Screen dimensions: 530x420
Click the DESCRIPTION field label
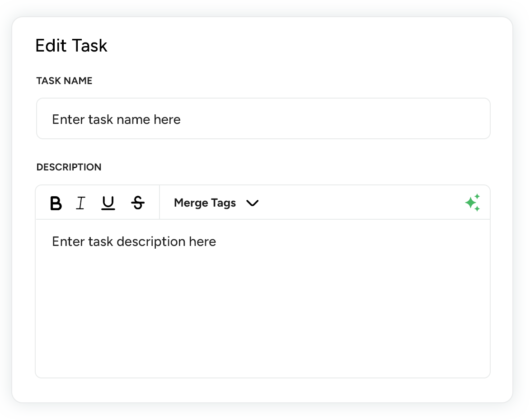[69, 167]
